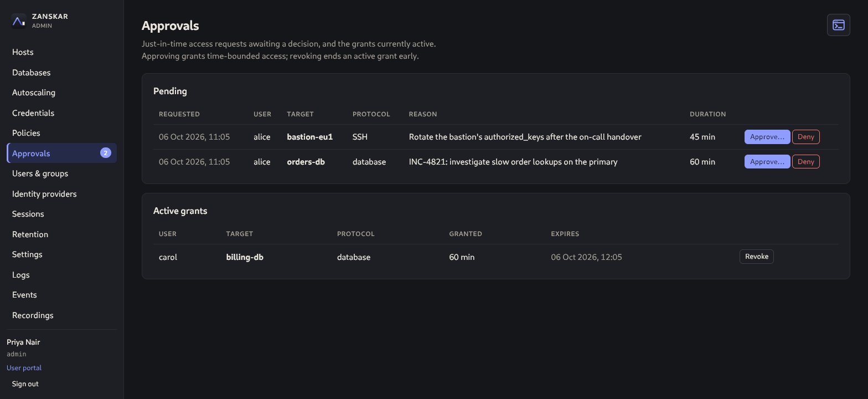868x399 pixels.
Task: Select Approvals in the sidebar
Action: pyautogui.click(x=61, y=154)
